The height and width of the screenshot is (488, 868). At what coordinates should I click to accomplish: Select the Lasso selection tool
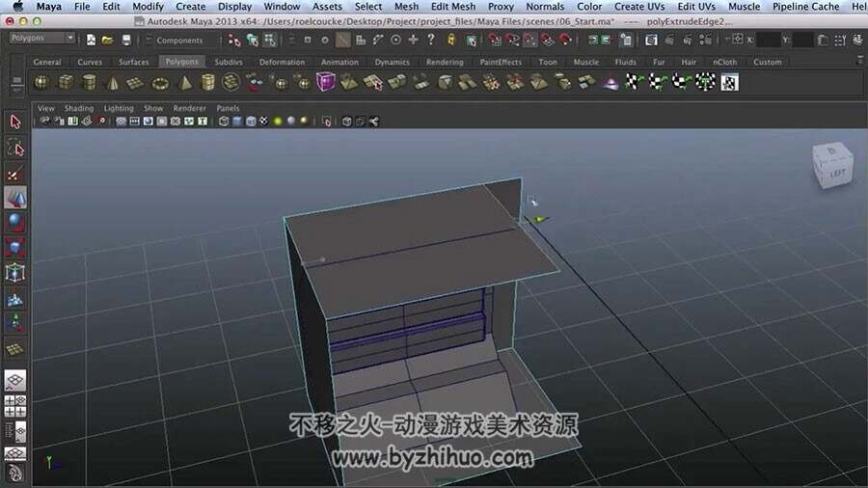[x=15, y=148]
